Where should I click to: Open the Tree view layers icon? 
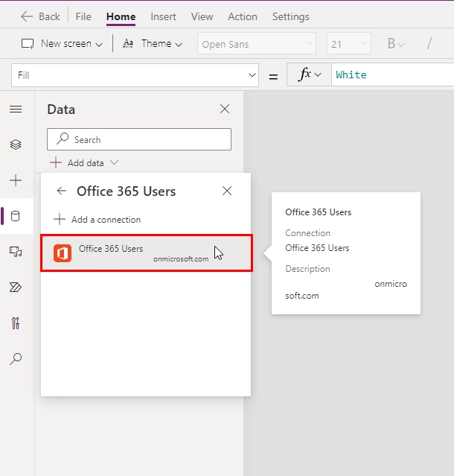16,145
